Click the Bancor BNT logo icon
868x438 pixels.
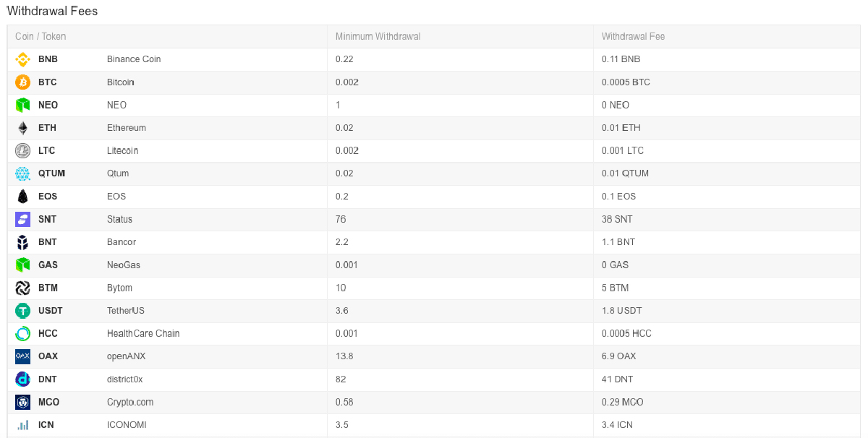point(23,242)
